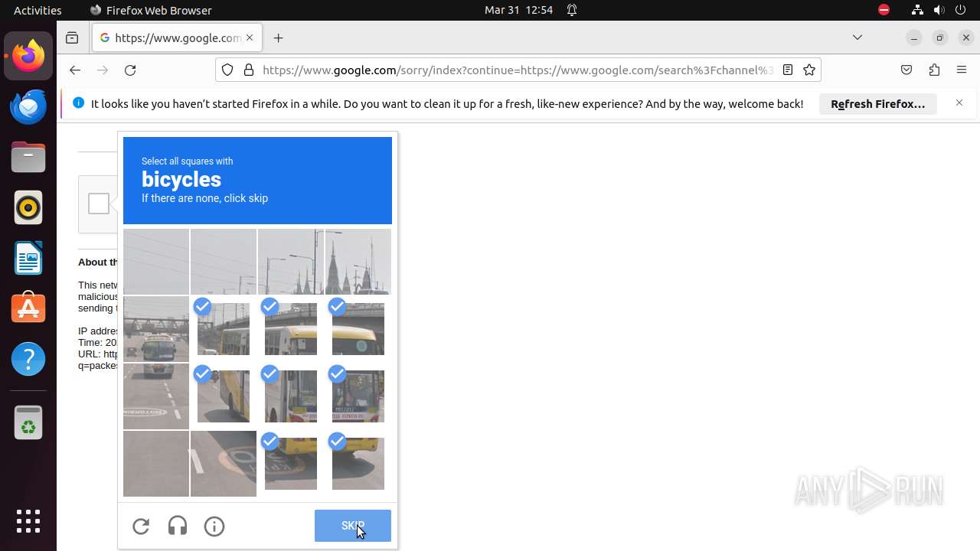Dismiss the Refresh Firefox notification bar

coord(959,103)
